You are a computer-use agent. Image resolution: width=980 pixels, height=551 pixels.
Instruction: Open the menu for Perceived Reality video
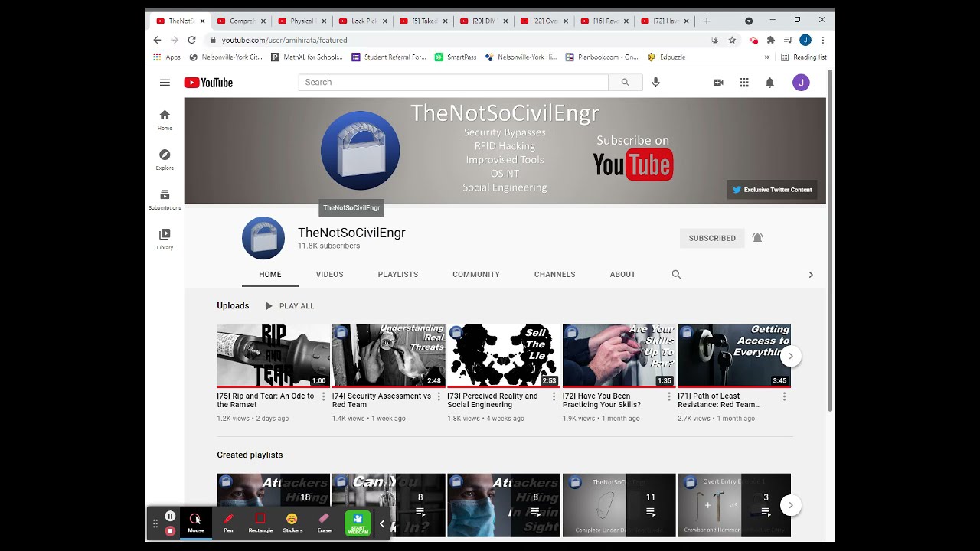click(x=554, y=396)
